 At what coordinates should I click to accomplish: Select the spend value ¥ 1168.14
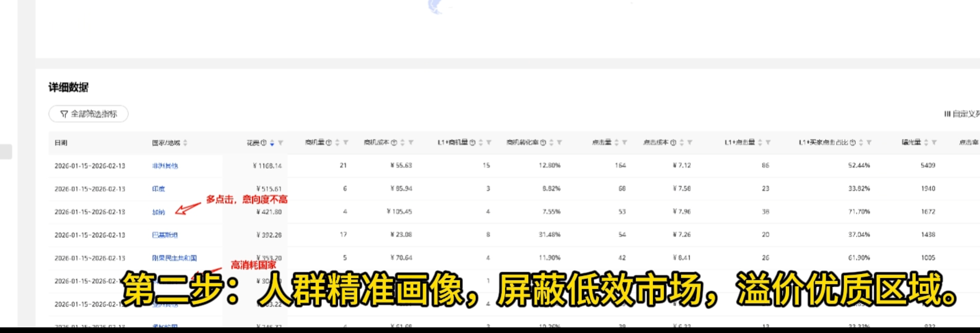coord(267,166)
